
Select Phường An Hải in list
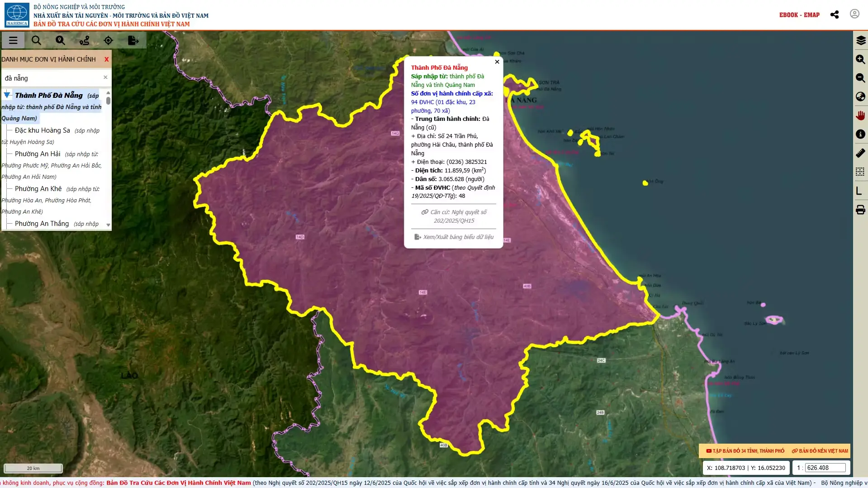pyautogui.click(x=38, y=154)
